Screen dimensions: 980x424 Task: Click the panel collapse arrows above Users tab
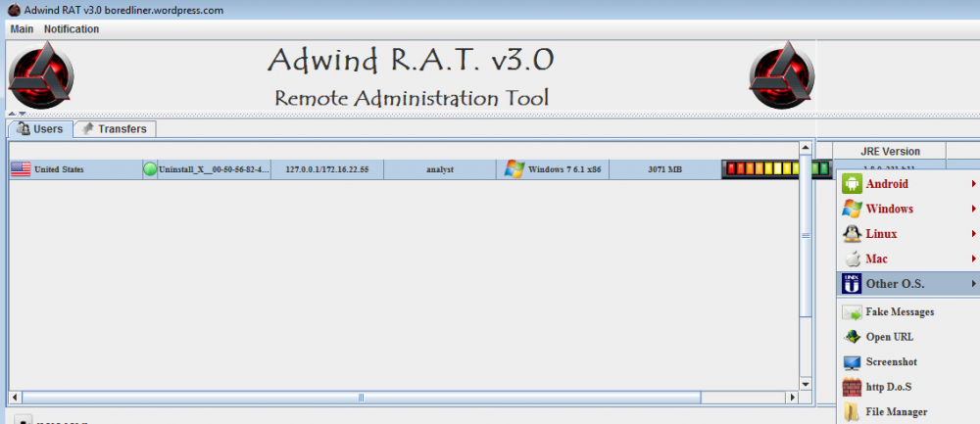point(17,114)
